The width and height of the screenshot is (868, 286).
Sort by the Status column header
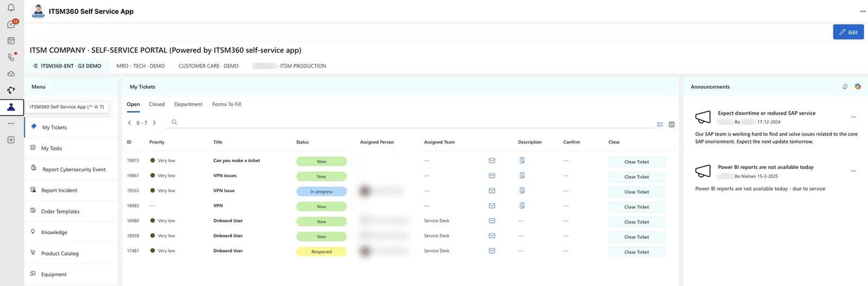coord(303,142)
